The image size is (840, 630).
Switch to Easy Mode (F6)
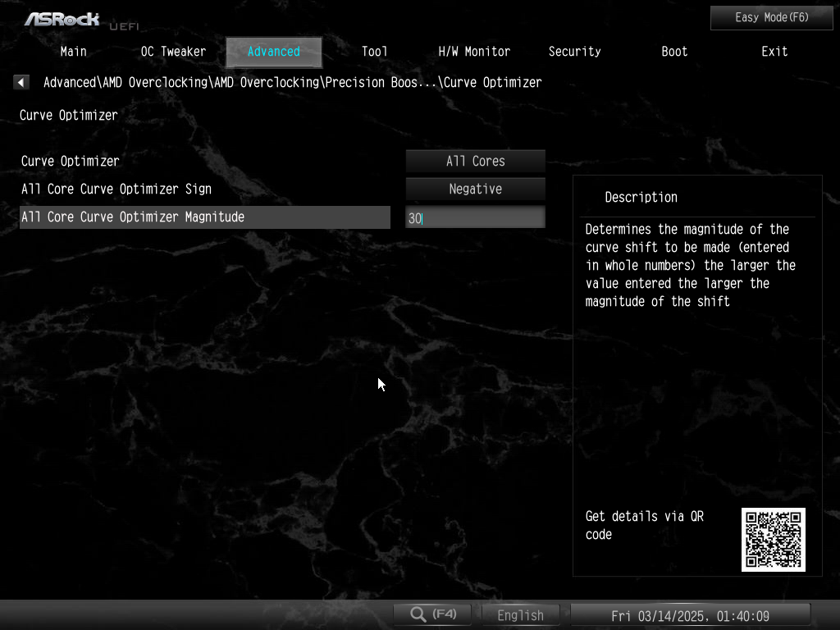coord(771,18)
